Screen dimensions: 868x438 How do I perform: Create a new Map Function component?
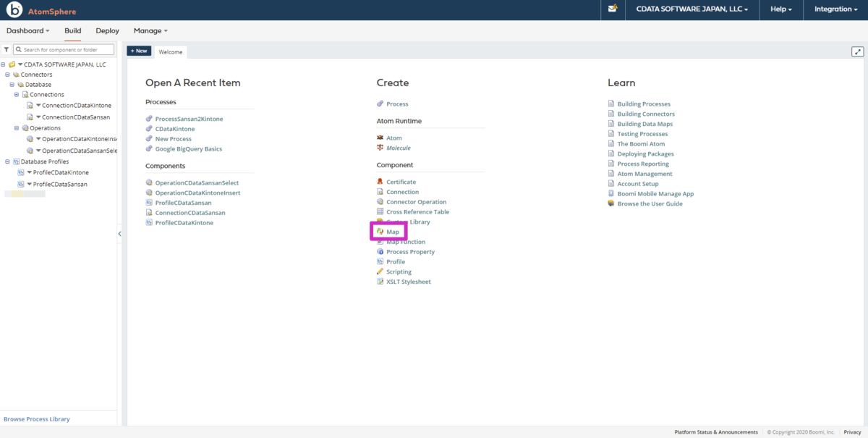click(x=406, y=242)
